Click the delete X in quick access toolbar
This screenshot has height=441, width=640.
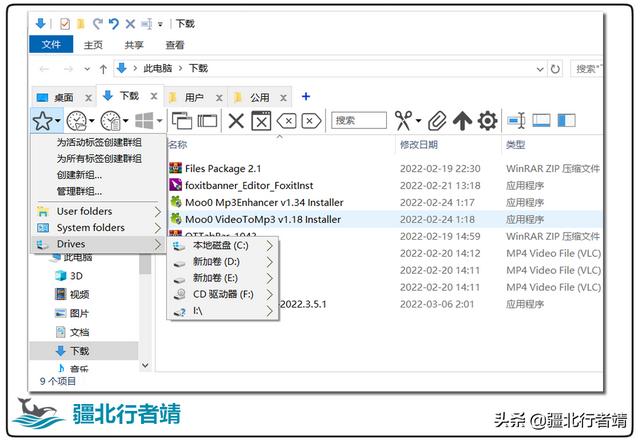[x=130, y=24]
